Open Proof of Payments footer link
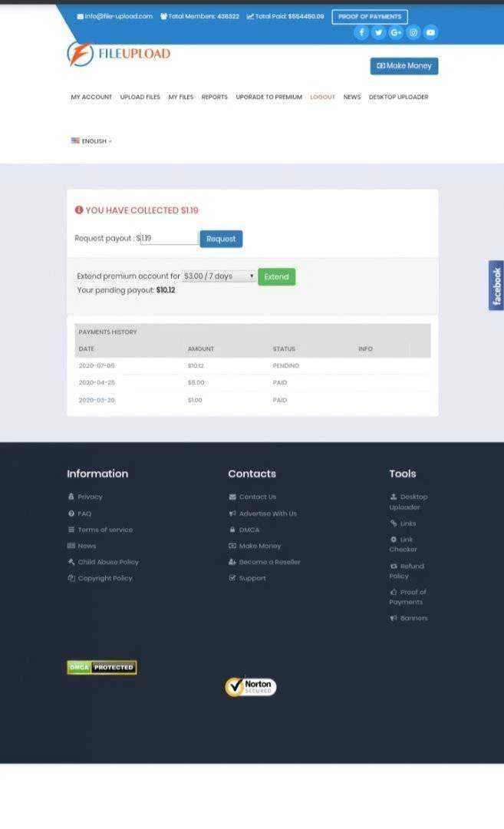This screenshot has height=829, width=504. [x=408, y=597]
